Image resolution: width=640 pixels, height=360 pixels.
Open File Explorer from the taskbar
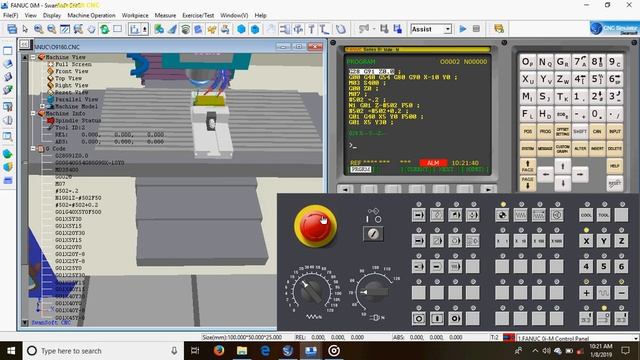pos(242,351)
